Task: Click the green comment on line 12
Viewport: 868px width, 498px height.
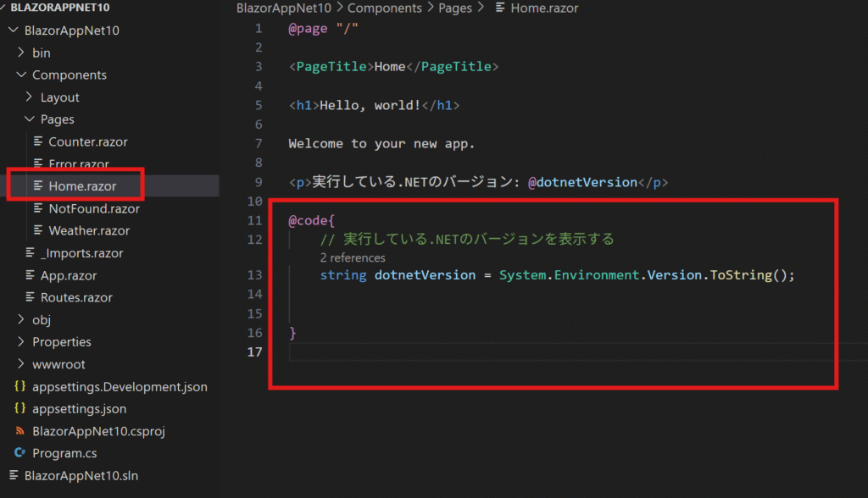Action: click(x=467, y=239)
